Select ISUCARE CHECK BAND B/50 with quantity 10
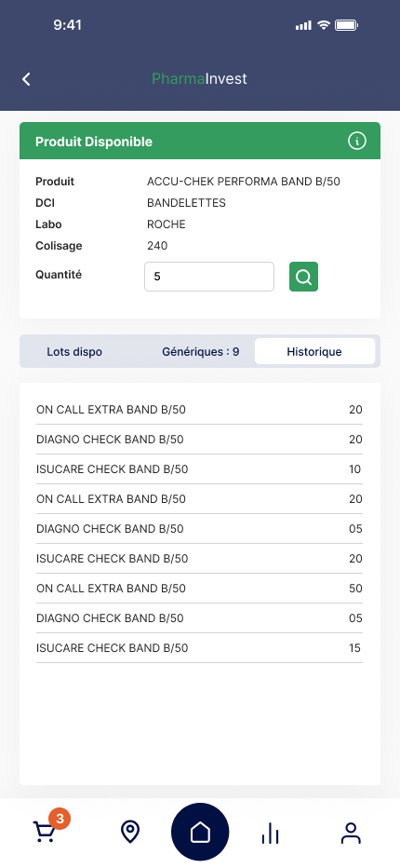 (199, 469)
